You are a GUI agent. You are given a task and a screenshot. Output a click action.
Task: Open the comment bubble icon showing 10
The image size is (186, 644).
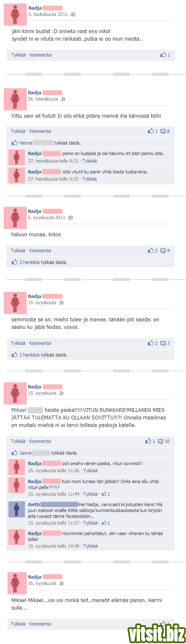tap(161, 441)
